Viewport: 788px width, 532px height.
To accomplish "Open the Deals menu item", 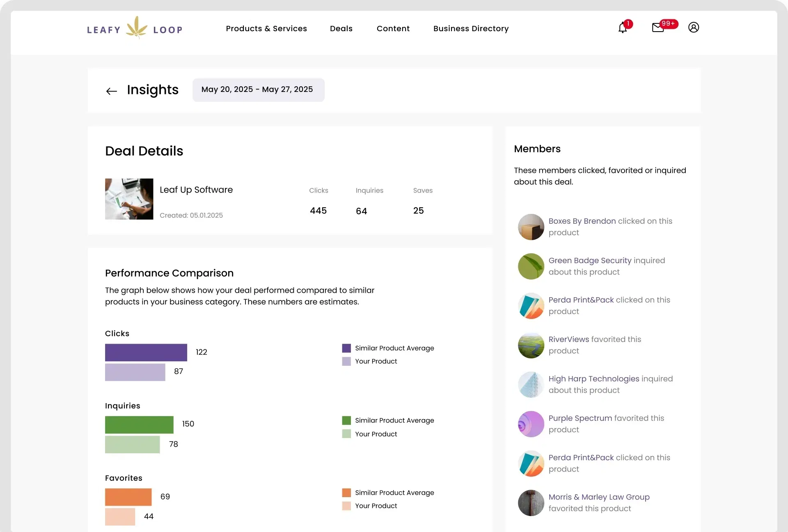I will [341, 29].
